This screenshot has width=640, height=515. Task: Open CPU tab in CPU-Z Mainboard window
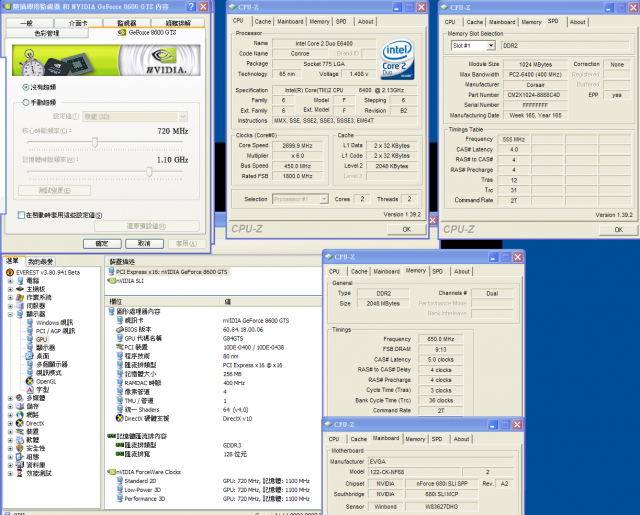[x=334, y=439]
